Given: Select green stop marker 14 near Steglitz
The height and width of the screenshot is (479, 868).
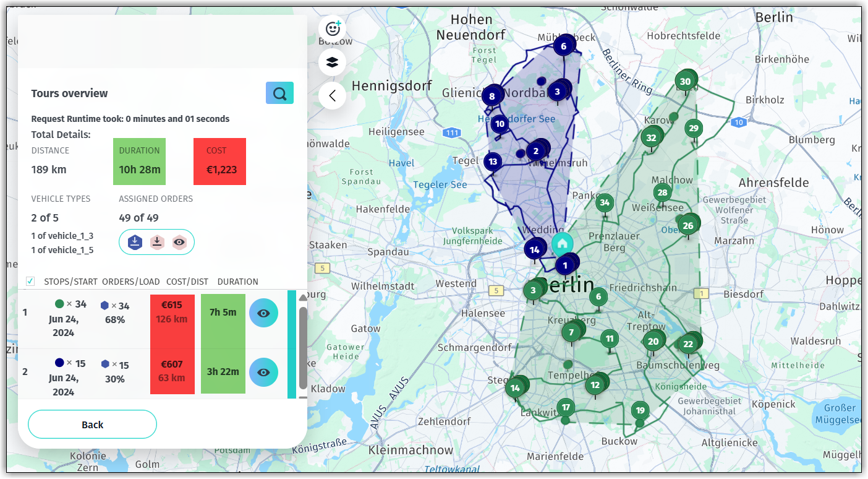Looking at the screenshot, I should pos(515,389).
